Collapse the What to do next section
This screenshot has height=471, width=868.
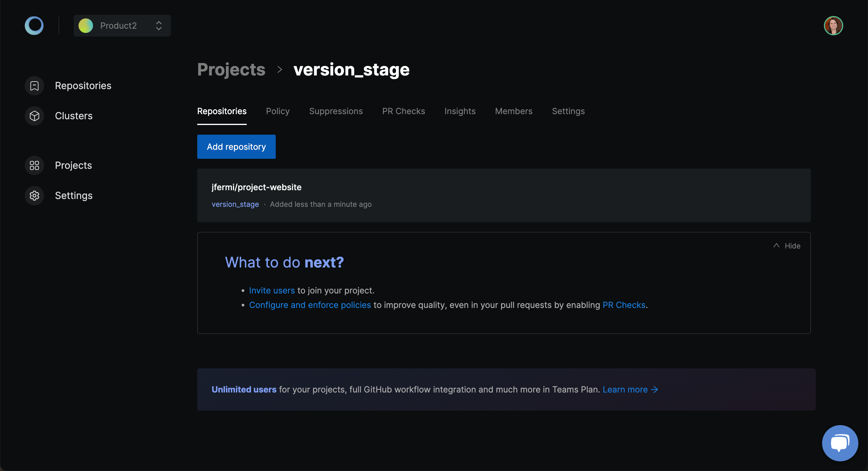(787, 245)
